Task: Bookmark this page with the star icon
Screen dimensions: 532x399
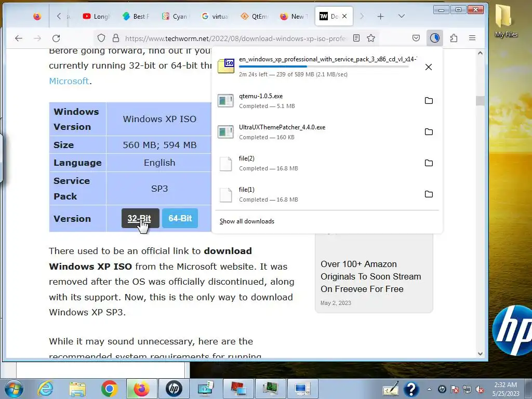Action: (371, 38)
